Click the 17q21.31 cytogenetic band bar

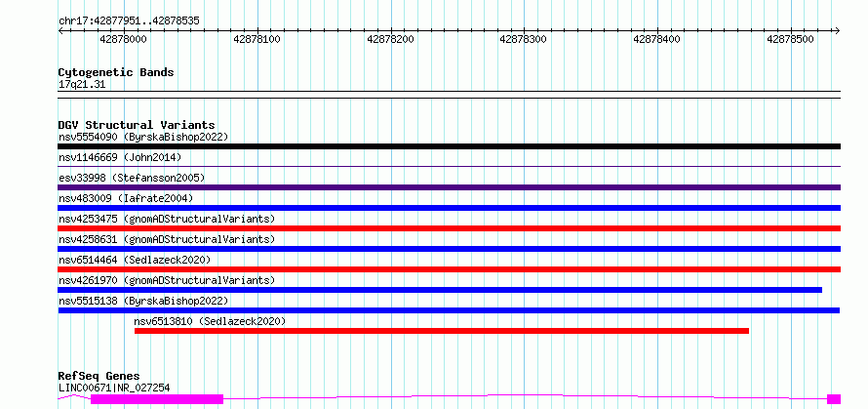coord(450,95)
